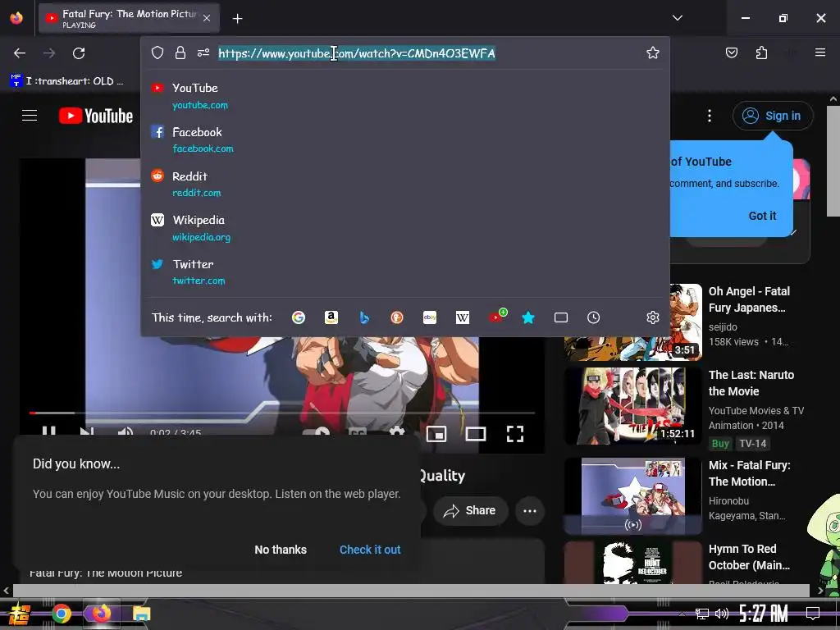
Task: Open Hymn To Red October video title
Action: [x=749, y=557]
